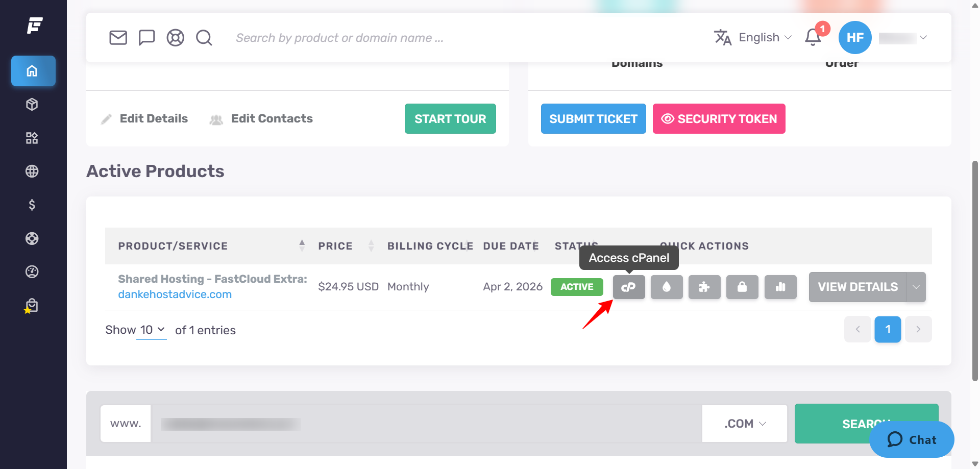
Task: Click the $24.95 USD price cell
Action: [x=348, y=287]
